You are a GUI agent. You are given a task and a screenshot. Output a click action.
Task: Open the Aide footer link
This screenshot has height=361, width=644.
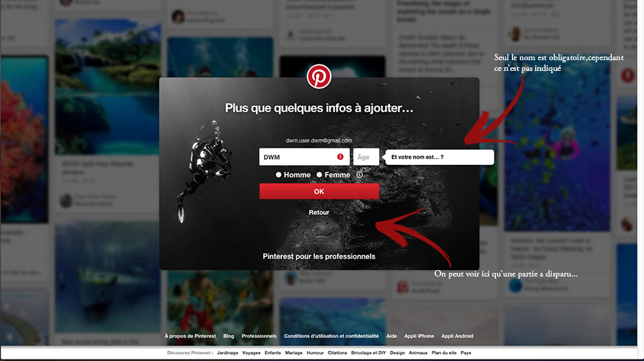(x=391, y=336)
